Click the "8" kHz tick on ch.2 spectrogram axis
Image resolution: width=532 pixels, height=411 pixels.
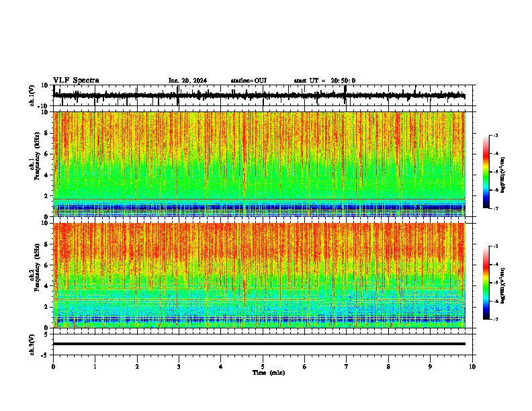coord(46,244)
